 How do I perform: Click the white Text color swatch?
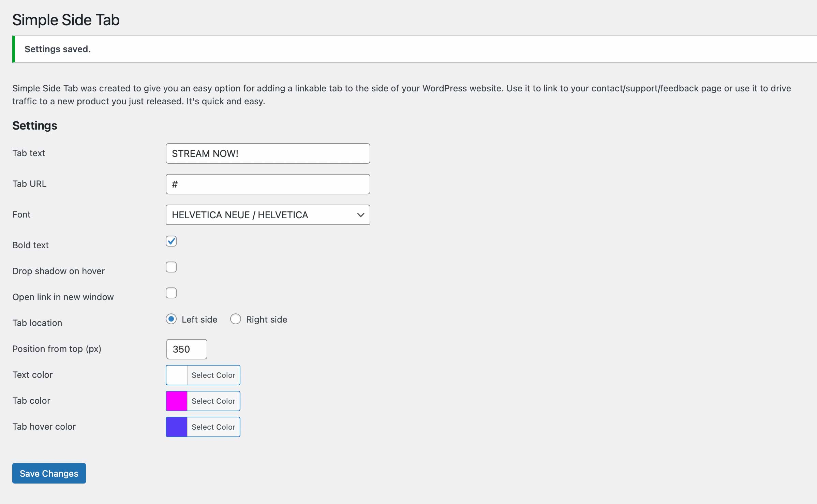[x=176, y=375]
